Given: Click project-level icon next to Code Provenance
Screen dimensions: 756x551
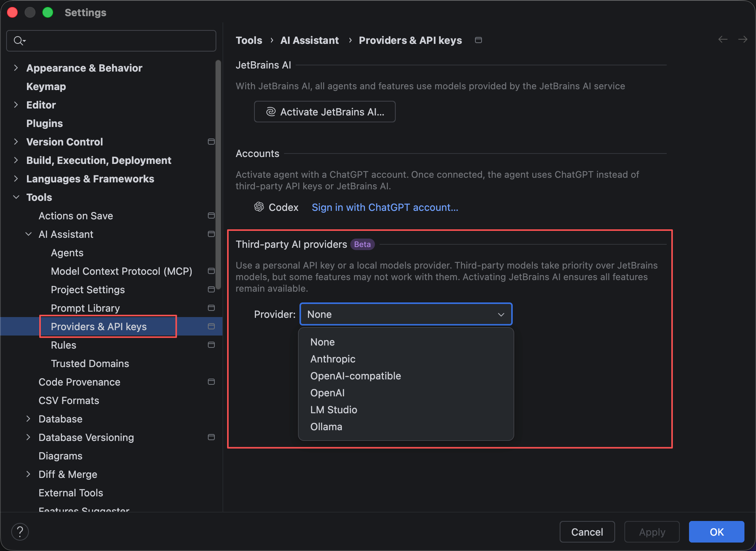Looking at the screenshot, I should [x=211, y=382].
